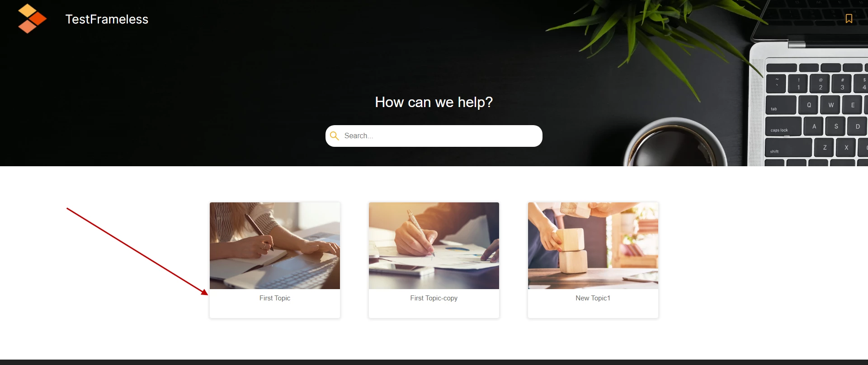Open the New Topic1 wooden blocks image
Screen dimensions: 868x365
click(x=593, y=246)
